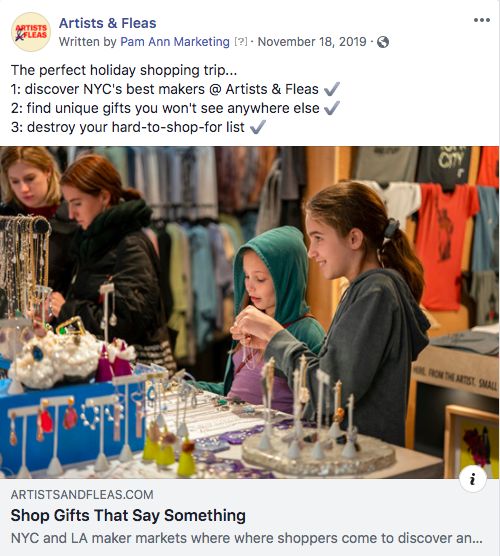500x556 pixels.
Task: Click check mark after "anywhere else" line
Action: pos(332,108)
